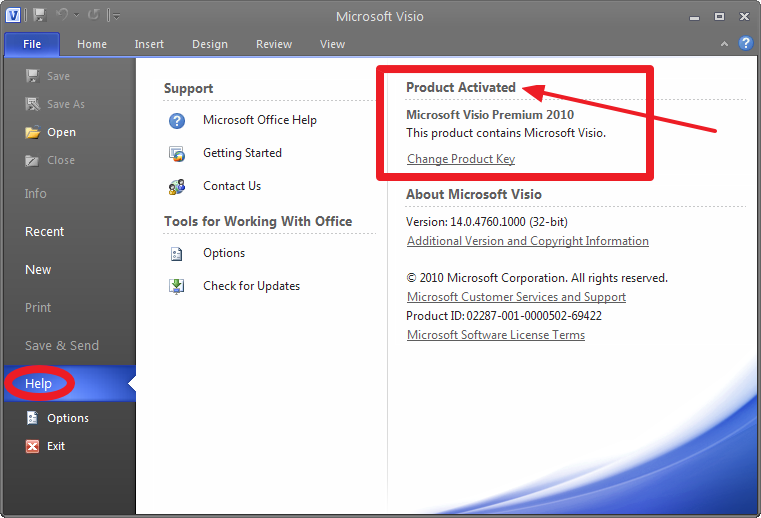Click the Change Product Key link

click(461, 159)
